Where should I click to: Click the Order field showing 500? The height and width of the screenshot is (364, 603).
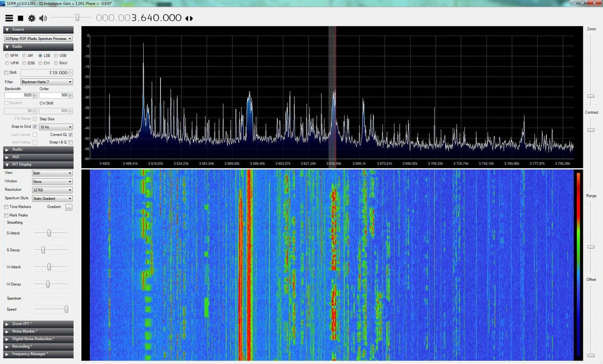55,95
